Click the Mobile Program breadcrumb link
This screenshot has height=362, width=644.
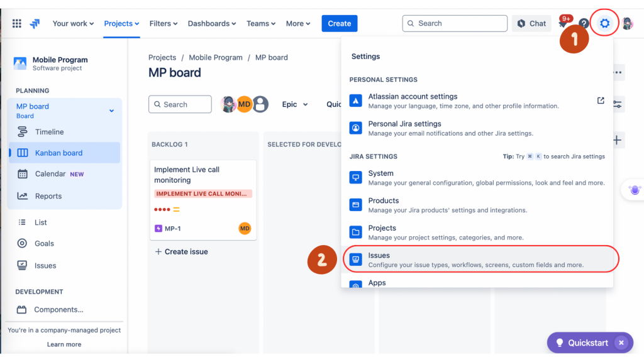(216, 57)
